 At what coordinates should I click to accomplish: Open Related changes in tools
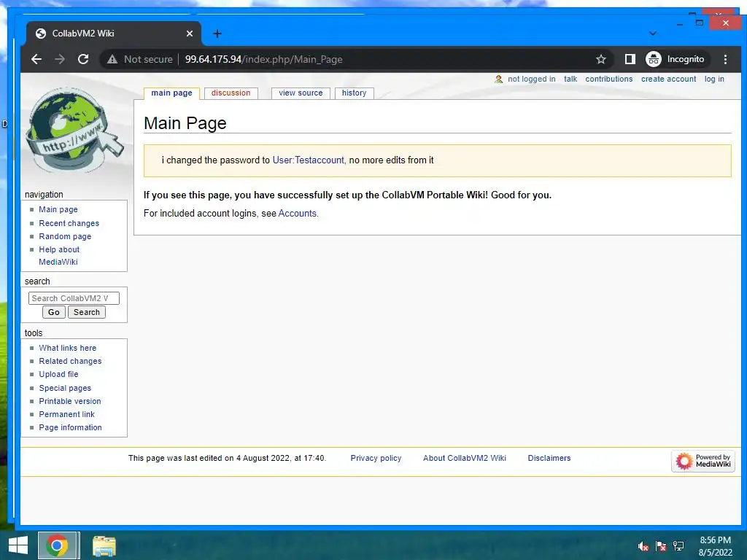[70, 362]
